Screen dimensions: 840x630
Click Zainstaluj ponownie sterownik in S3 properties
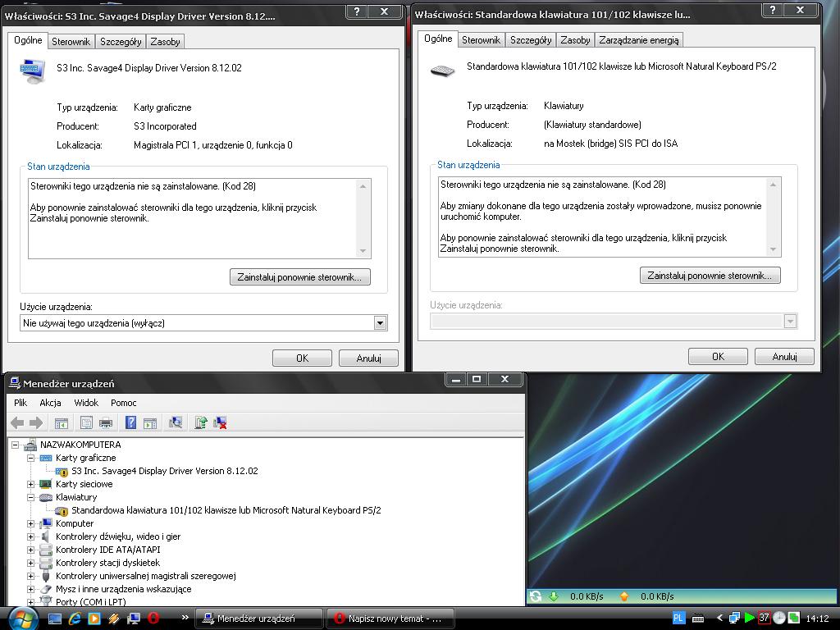pyautogui.click(x=300, y=277)
